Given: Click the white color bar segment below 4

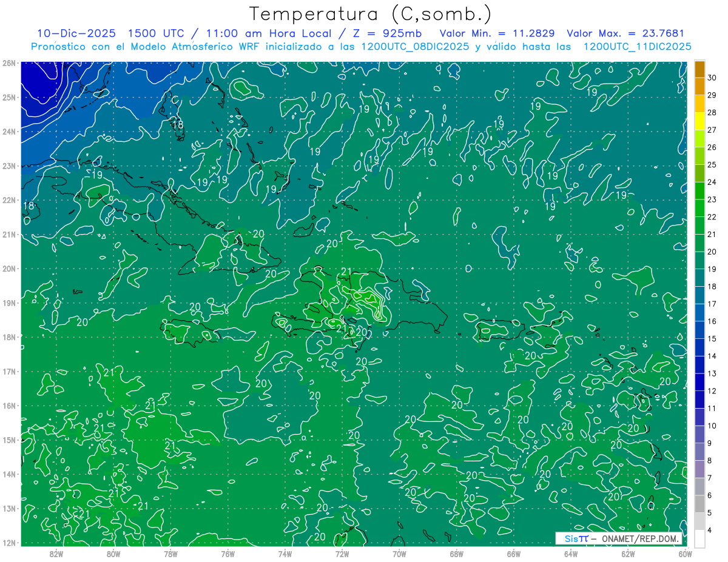Looking at the screenshot, I should click(699, 538).
